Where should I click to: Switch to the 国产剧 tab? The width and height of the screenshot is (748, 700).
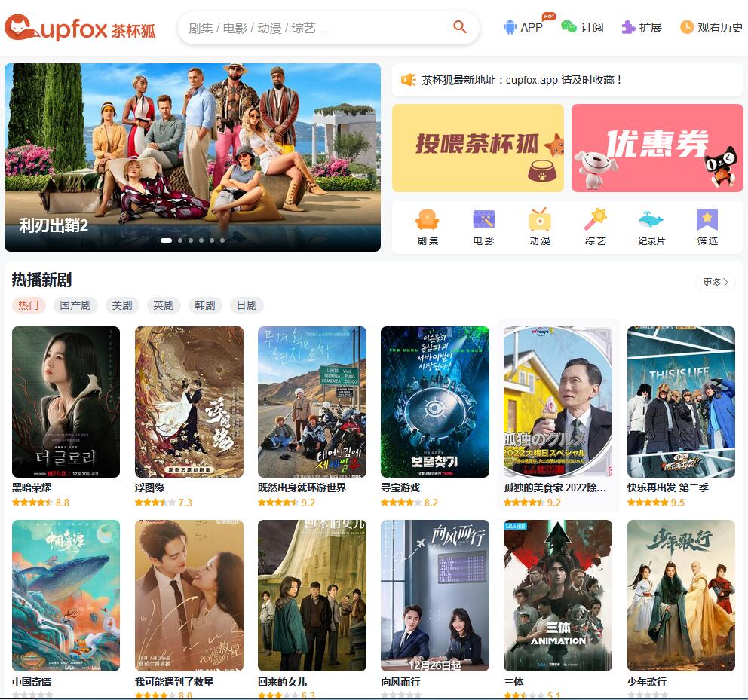(75, 305)
